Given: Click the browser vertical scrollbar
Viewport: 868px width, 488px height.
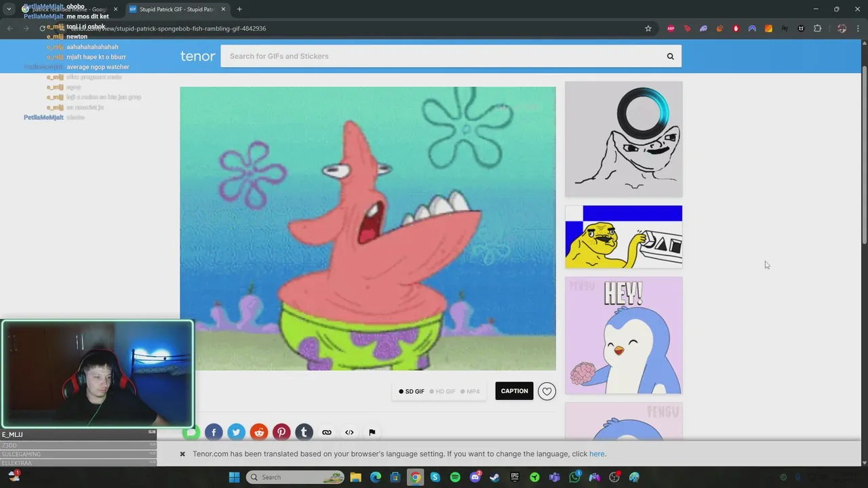Looking at the screenshot, I should click(x=864, y=156).
